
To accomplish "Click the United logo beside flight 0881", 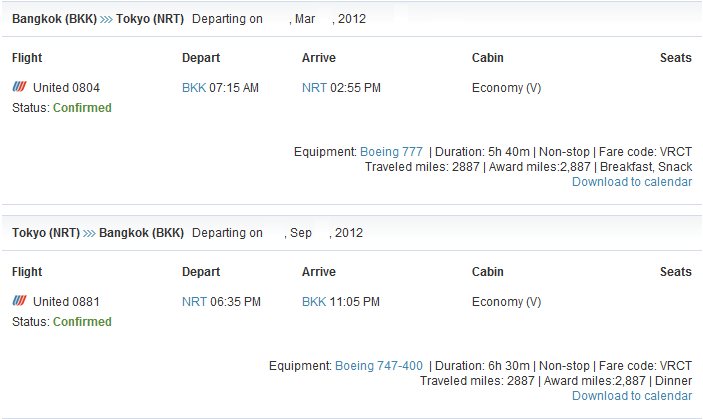I will pyautogui.click(x=19, y=301).
